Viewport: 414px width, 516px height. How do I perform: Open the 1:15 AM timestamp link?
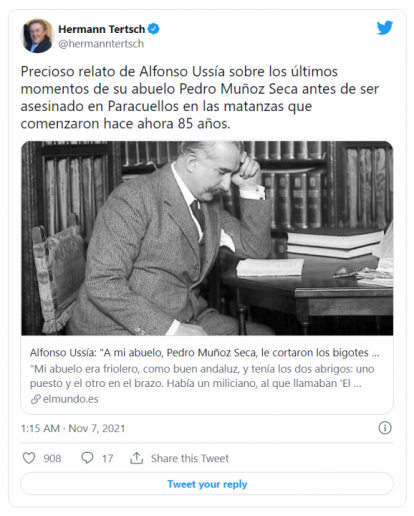point(40,428)
